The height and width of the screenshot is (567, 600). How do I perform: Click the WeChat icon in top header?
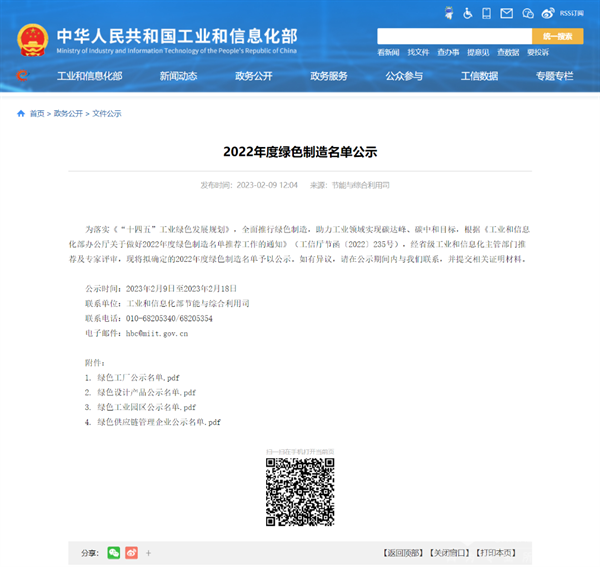pyautogui.click(x=527, y=14)
